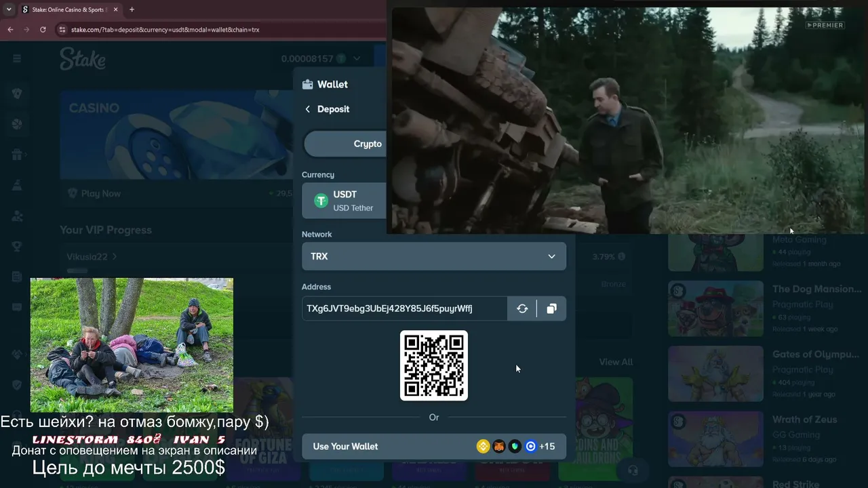868x488 pixels.
Task: Click the USDT Tether coin icon
Action: click(x=321, y=201)
